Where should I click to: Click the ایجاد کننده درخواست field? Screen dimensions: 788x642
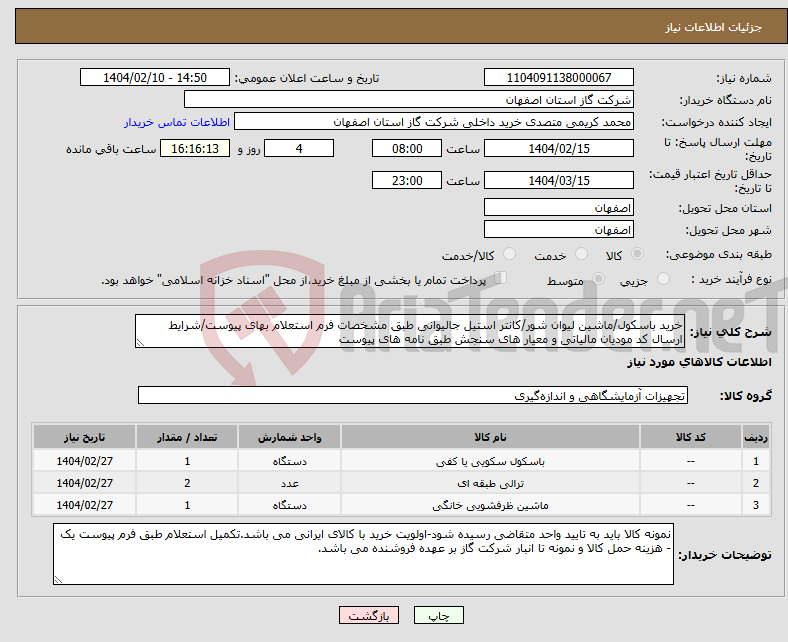(434, 122)
